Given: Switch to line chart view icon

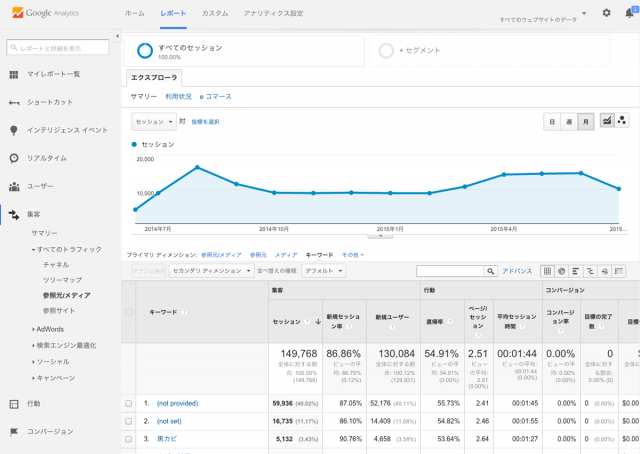Looking at the screenshot, I should click(607, 120).
